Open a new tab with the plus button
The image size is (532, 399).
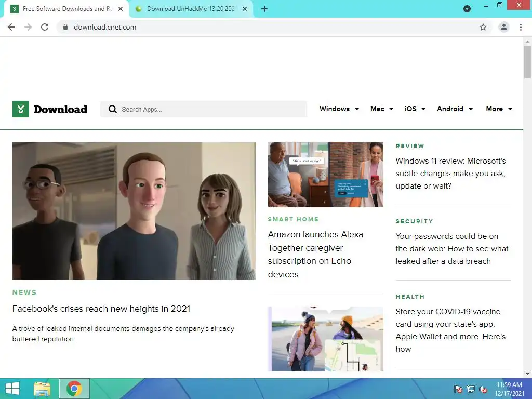click(x=264, y=9)
